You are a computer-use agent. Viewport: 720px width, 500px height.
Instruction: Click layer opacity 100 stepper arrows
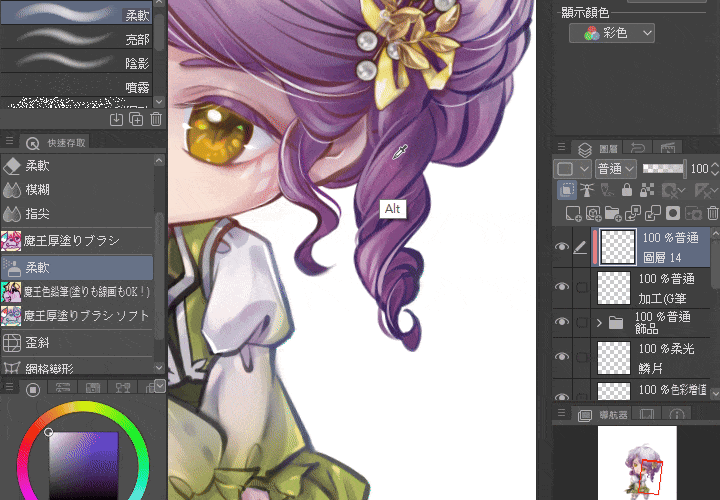tap(714, 169)
